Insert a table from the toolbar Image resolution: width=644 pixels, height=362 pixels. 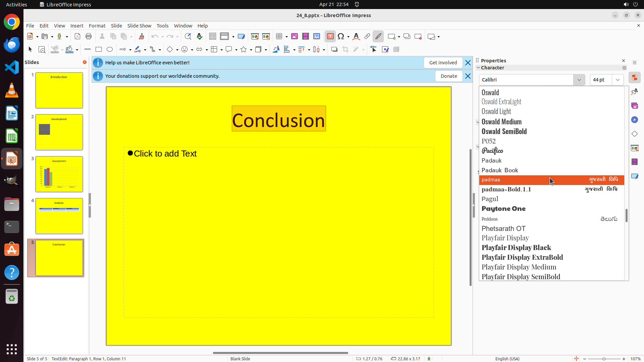tap(279, 37)
